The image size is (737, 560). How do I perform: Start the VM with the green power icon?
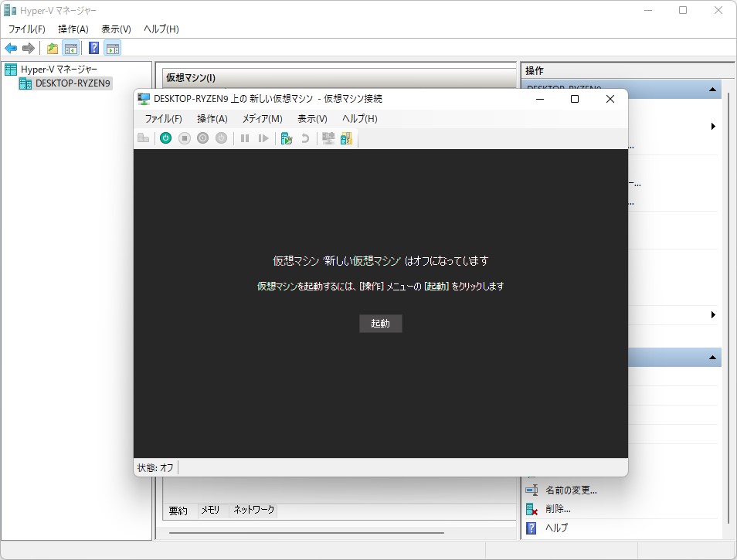point(165,138)
